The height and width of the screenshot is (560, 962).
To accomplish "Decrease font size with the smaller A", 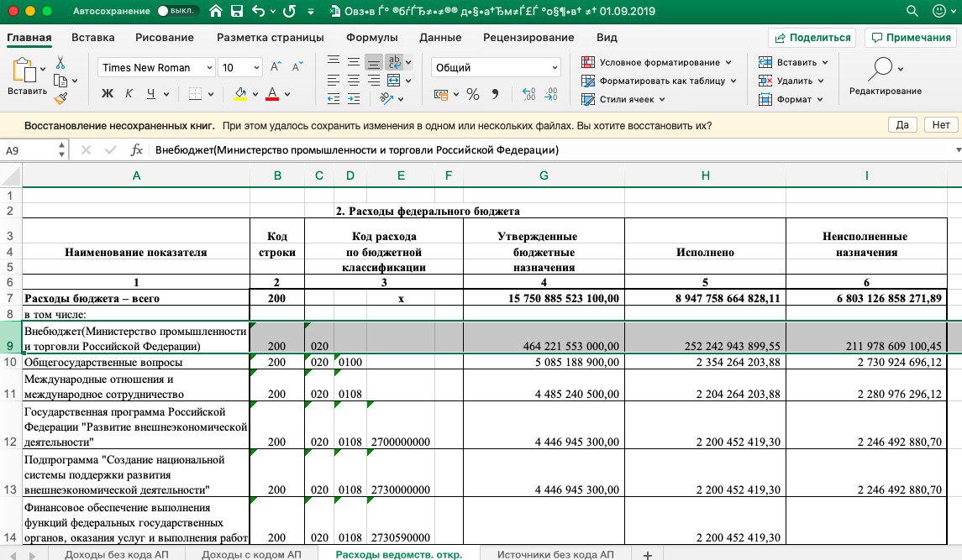I will (x=297, y=67).
